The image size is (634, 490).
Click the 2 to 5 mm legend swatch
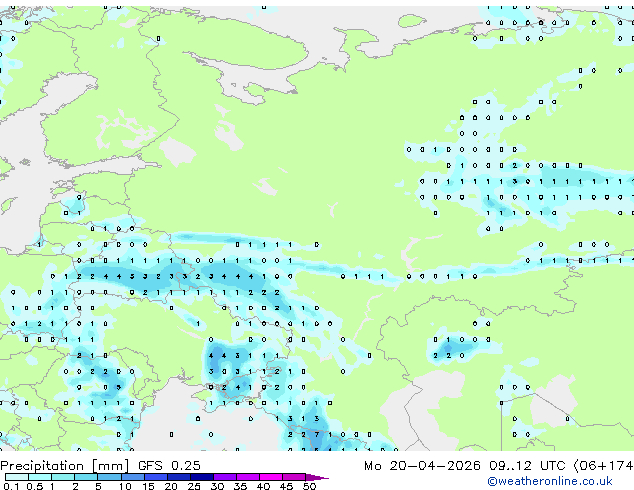tap(86, 477)
